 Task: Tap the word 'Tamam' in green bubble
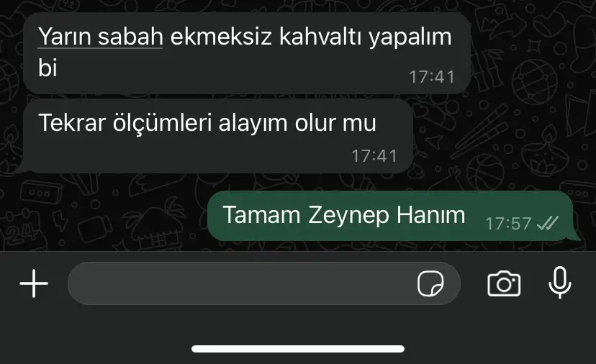pyautogui.click(x=261, y=215)
